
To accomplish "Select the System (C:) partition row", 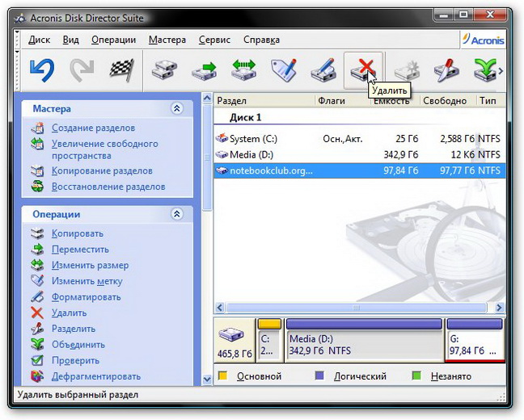I will [x=360, y=139].
